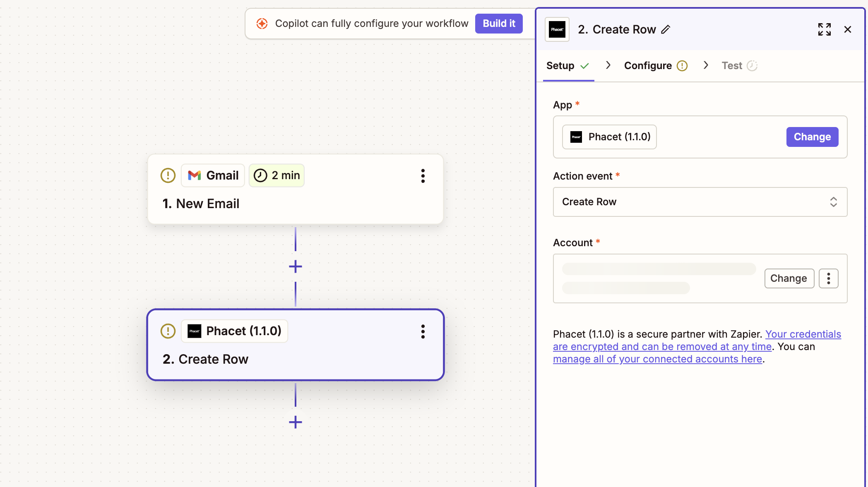The width and height of the screenshot is (868, 487).
Task: Close the Create Row side panel
Action: point(847,30)
